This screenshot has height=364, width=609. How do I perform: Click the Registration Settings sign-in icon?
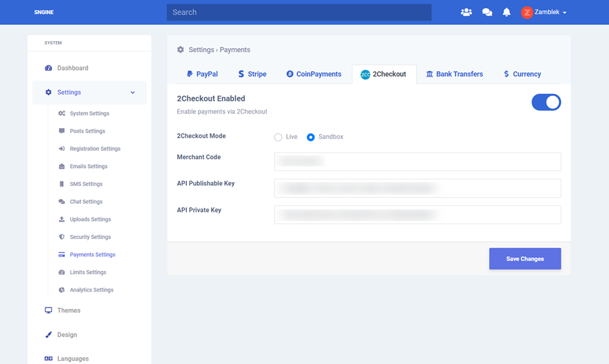pos(62,148)
